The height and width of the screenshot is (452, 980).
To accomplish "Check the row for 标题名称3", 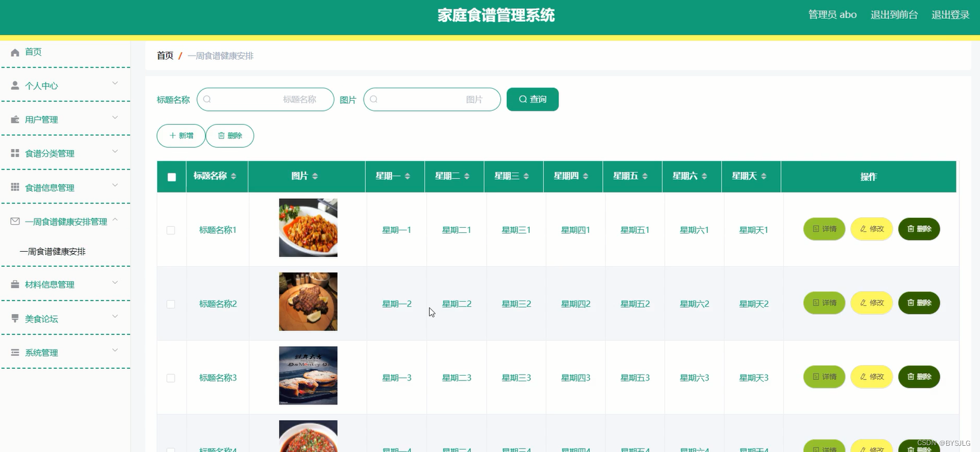I will (x=171, y=378).
